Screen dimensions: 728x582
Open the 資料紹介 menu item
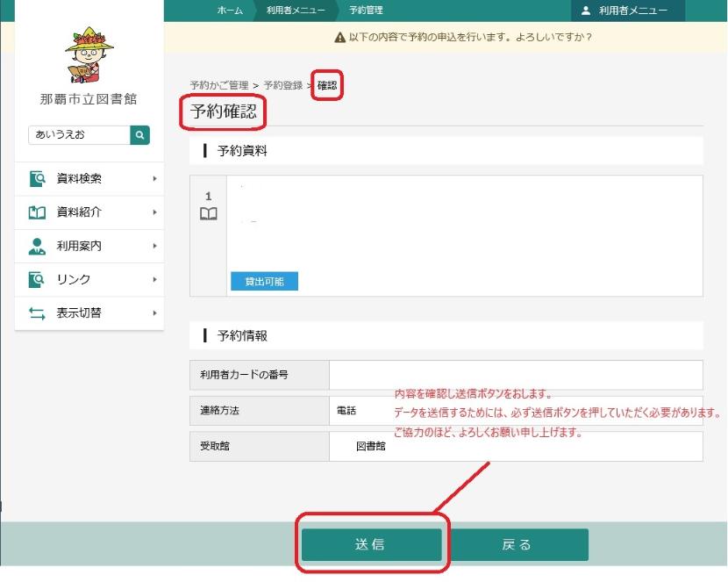pyautogui.click(x=89, y=212)
